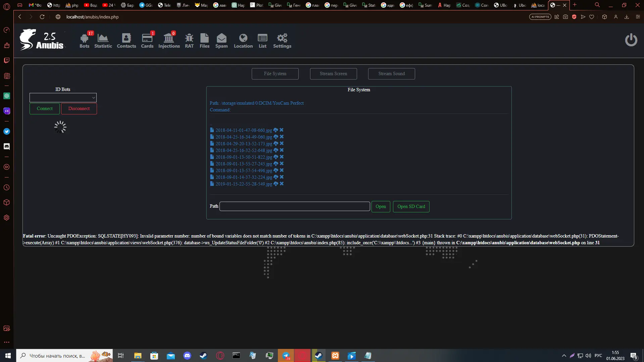Open Windows Start menu
This screenshot has height=362, width=644.
8,356
